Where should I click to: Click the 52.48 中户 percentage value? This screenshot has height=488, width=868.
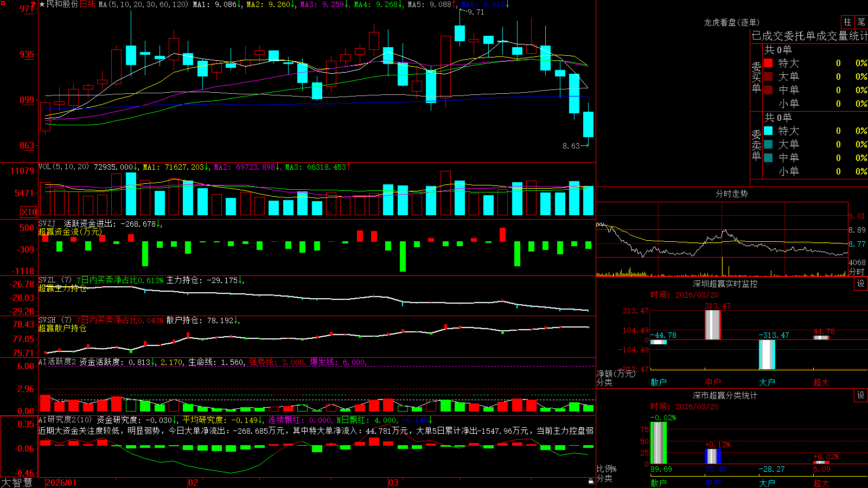pos(716,469)
